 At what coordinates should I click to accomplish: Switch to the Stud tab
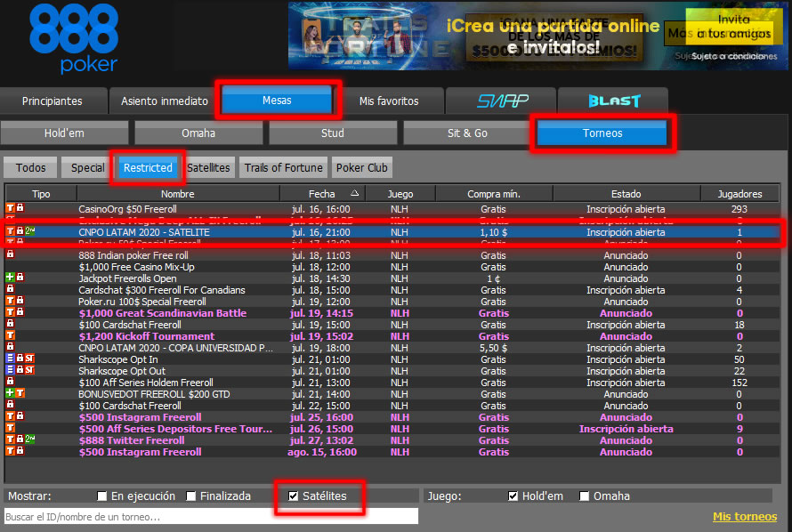click(x=332, y=133)
